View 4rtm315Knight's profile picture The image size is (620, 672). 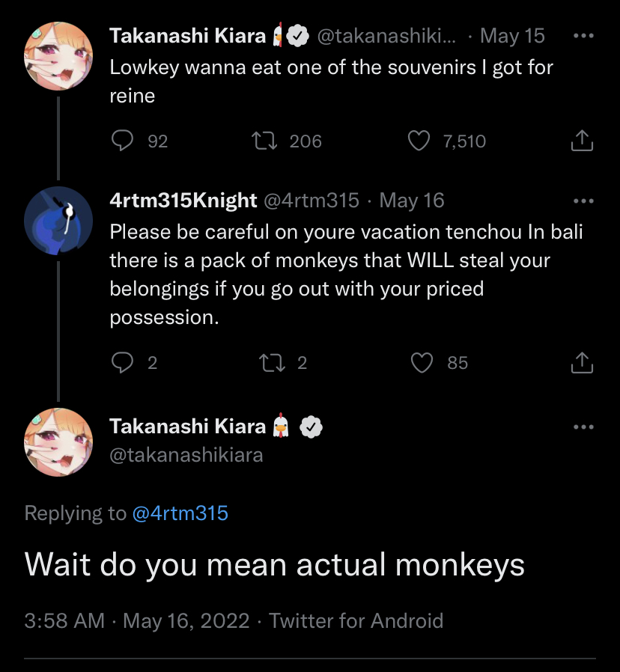[58, 220]
